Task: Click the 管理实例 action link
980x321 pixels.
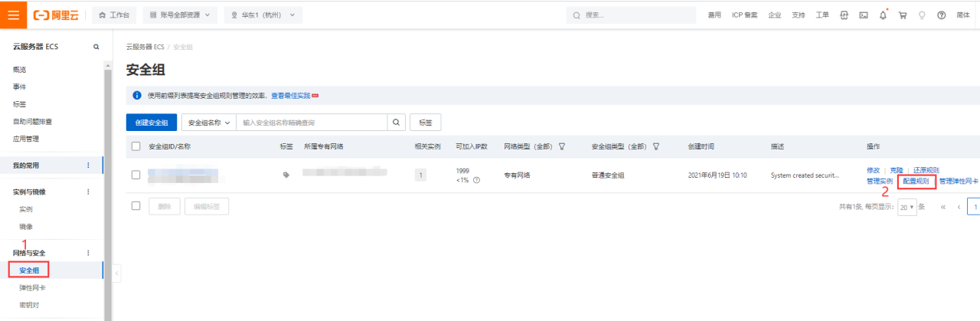Action: point(880,181)
